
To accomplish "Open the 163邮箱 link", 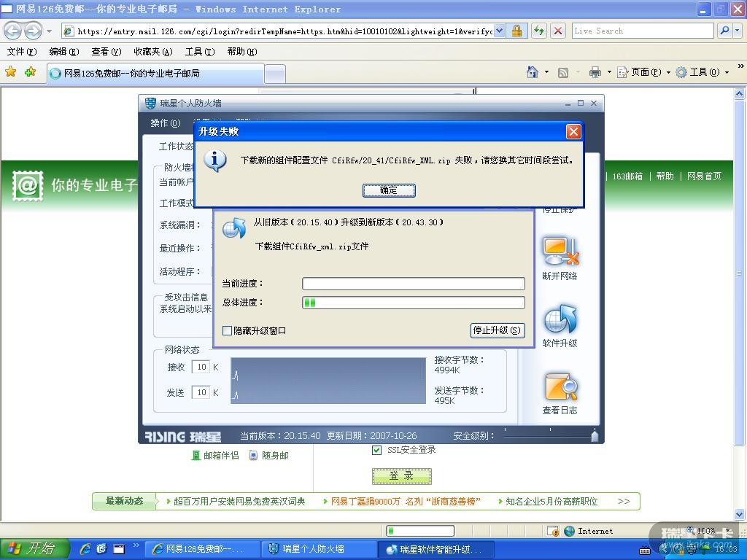I will pos(627,176).
